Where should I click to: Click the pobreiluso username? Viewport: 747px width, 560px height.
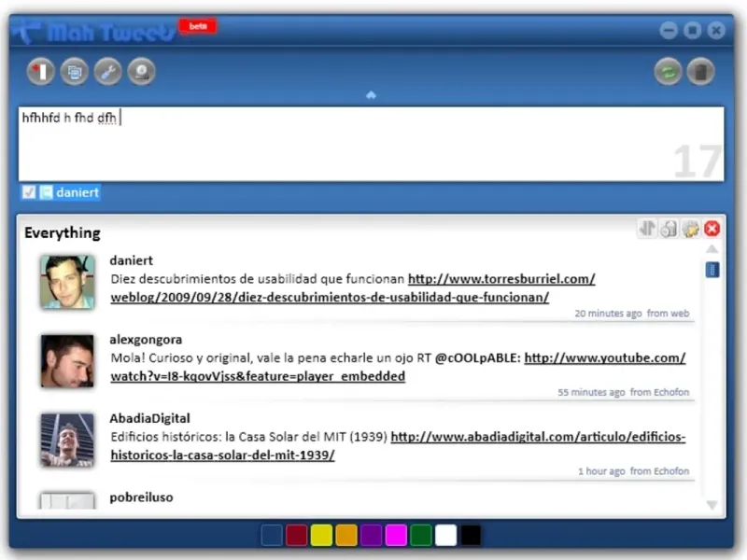click(x=141, y=497)
